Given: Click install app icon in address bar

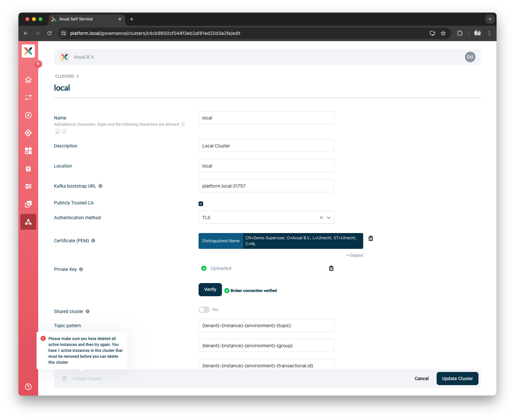Looking at the screenshot, I should click(433, 33).
